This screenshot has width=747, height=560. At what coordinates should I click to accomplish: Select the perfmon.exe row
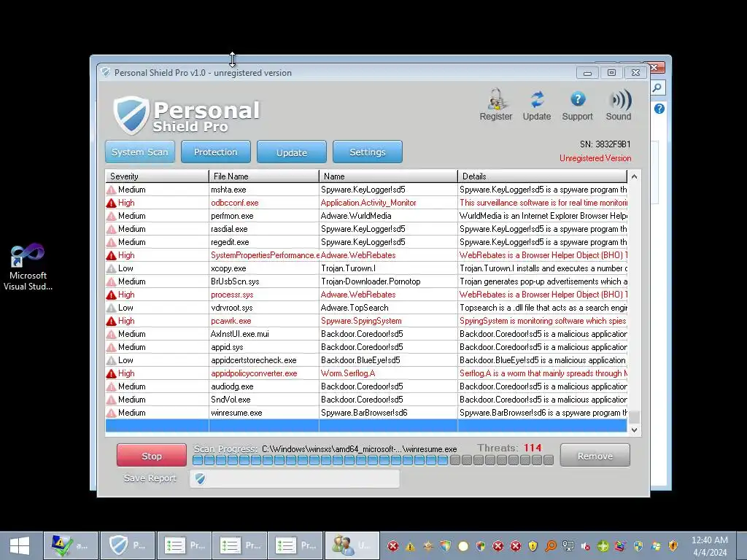tap(366, 216)
